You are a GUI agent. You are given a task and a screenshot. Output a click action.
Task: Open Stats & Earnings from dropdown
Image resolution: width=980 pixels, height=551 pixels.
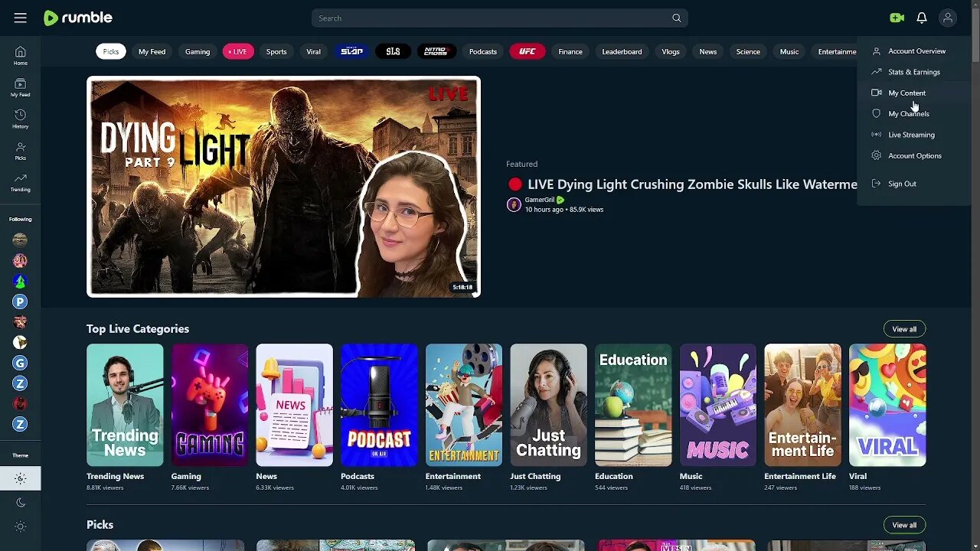point(914,72)
